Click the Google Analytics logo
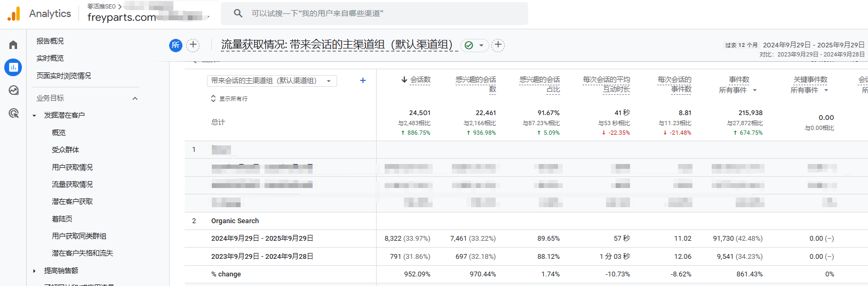 click(x=14, y=14)
